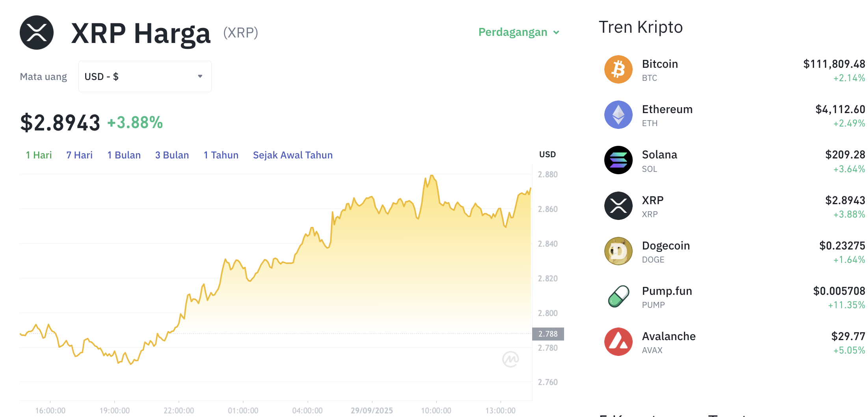
Task: Select the 1 Bulan time range
Action: (x=124, y=155)
